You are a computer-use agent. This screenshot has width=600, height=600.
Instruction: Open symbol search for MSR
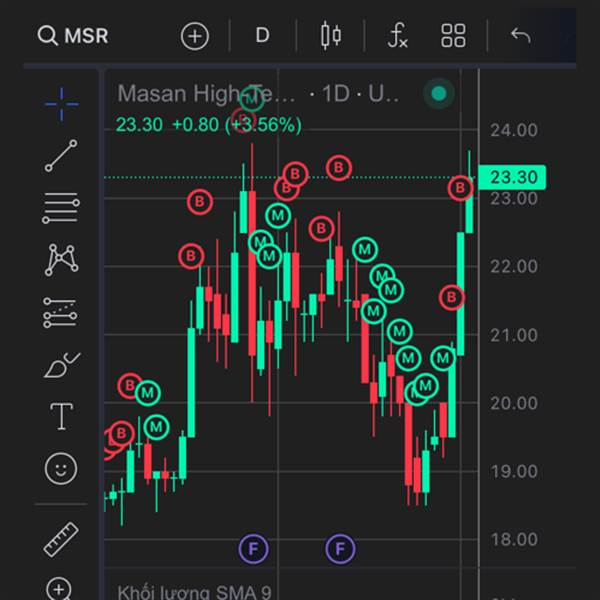[73, 36]
